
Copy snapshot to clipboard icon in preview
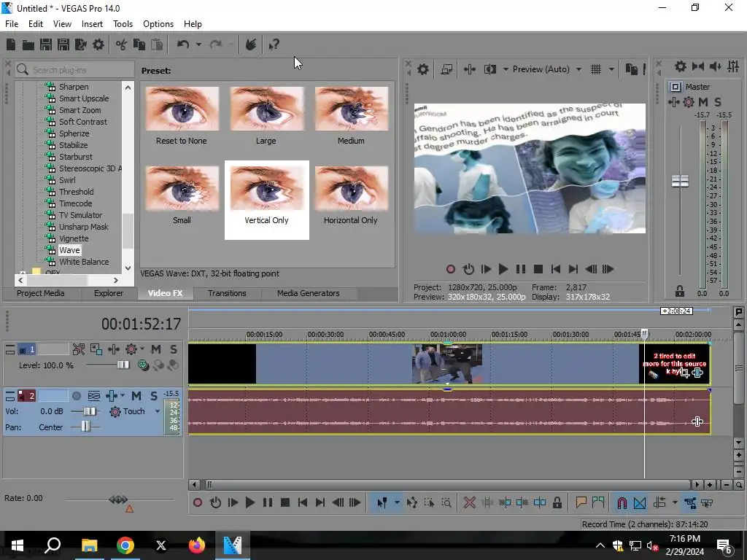point(632,69)
